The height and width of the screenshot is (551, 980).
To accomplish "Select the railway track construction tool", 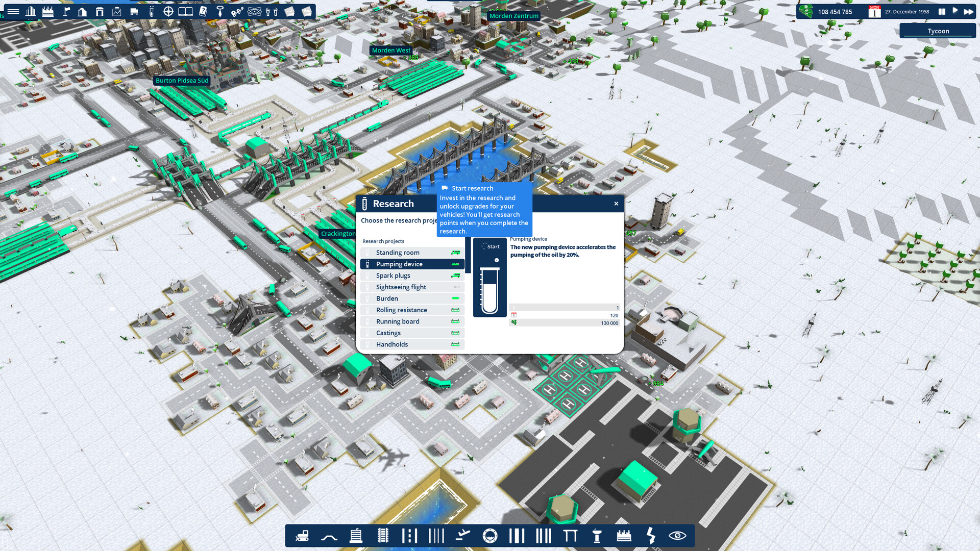I will pyautogui.click(x=382, y=536).
